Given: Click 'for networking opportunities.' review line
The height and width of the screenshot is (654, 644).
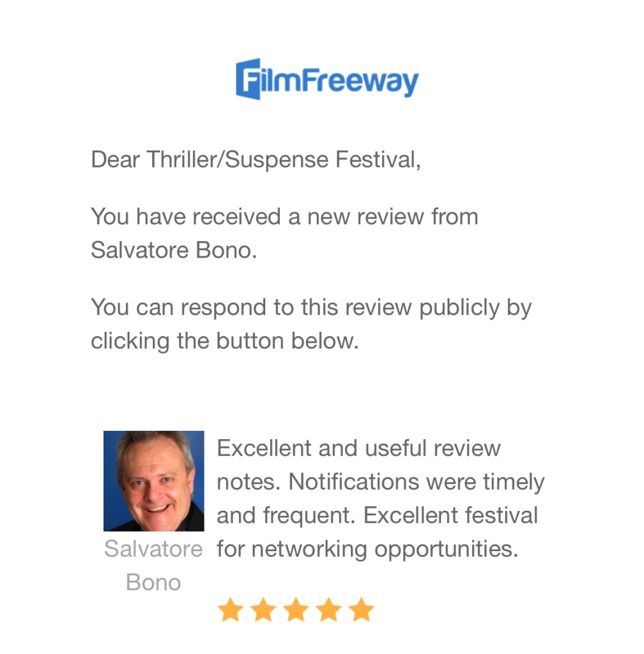Looking at the screenshot, I should [x=367, y=549].
